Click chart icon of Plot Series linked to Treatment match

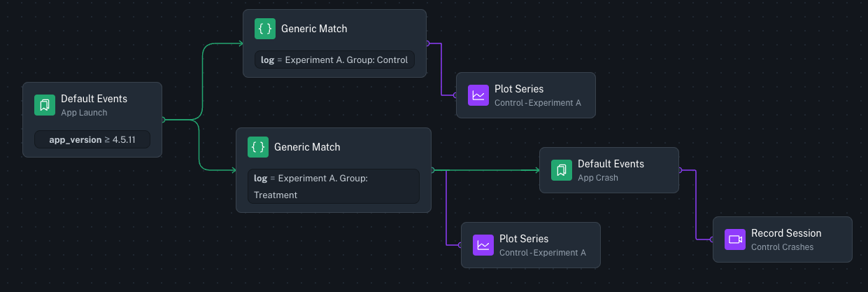[483, 245]
